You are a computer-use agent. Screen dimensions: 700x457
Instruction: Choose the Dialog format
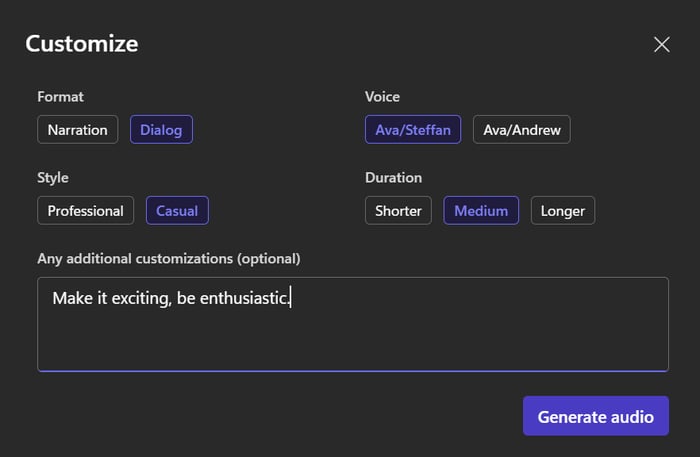pos(161,130)
